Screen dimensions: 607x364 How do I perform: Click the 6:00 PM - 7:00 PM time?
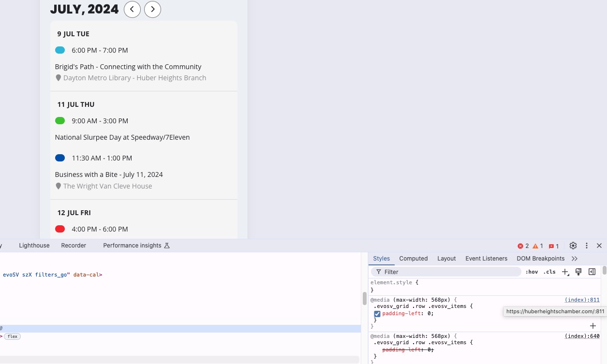tap(100, 50)
